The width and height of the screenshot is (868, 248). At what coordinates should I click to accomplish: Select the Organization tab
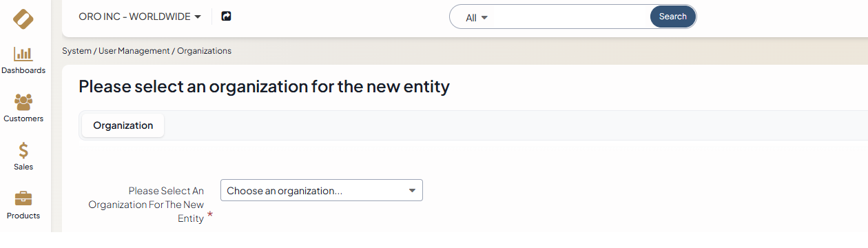click(x=123, y=125)
